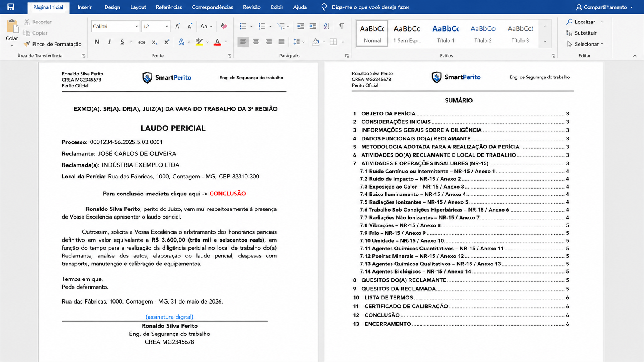644x362 pixels.
Task: Increase paragraph indent
Action: tap(313, 26)
